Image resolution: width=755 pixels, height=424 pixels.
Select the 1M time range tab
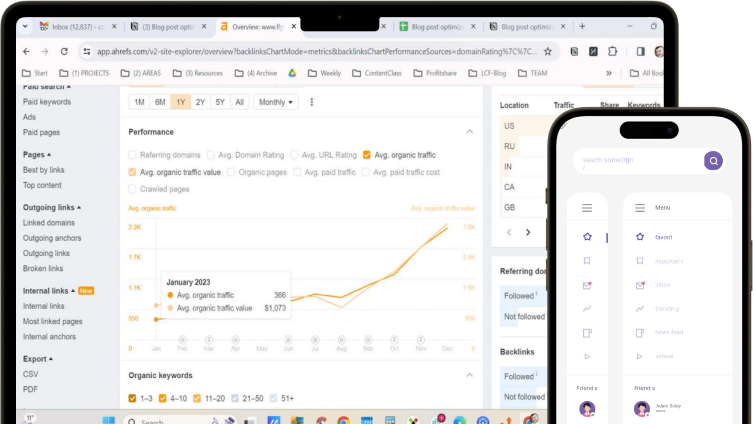coord(139,102)
